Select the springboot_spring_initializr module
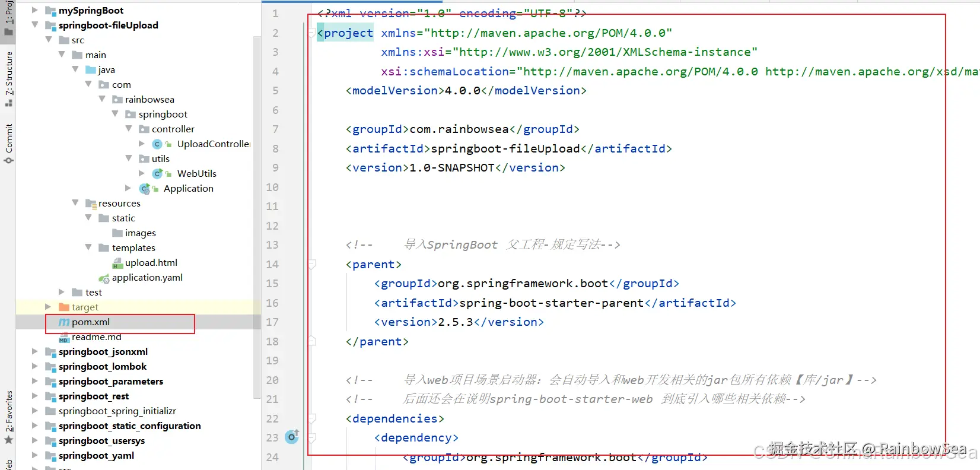 117,411
